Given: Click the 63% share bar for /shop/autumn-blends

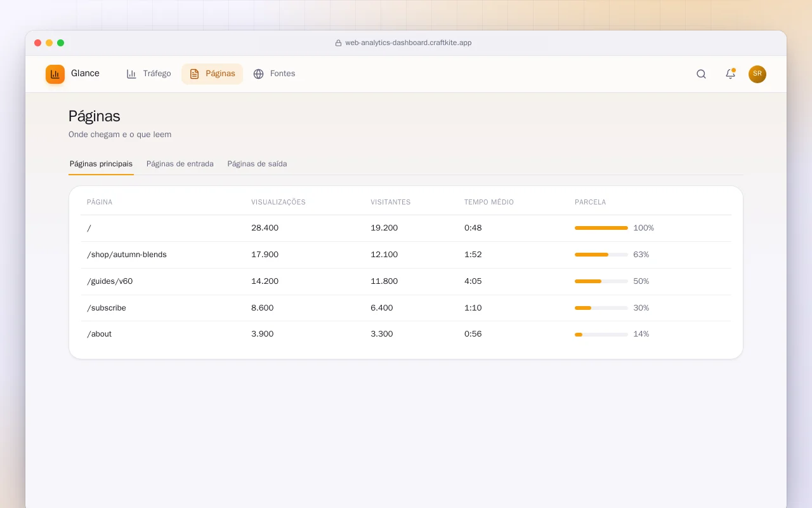Looking at the screenshot, I should coord(601,255).
